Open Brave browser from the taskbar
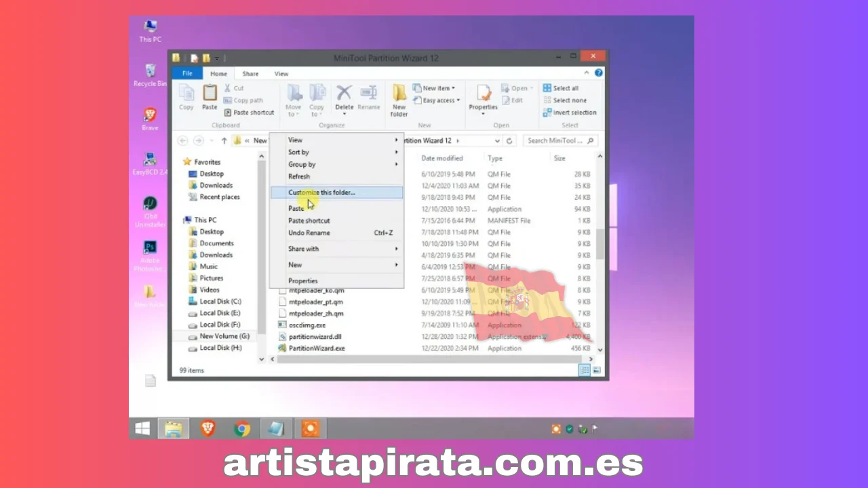868x488 pixels. tap(208, 428)
